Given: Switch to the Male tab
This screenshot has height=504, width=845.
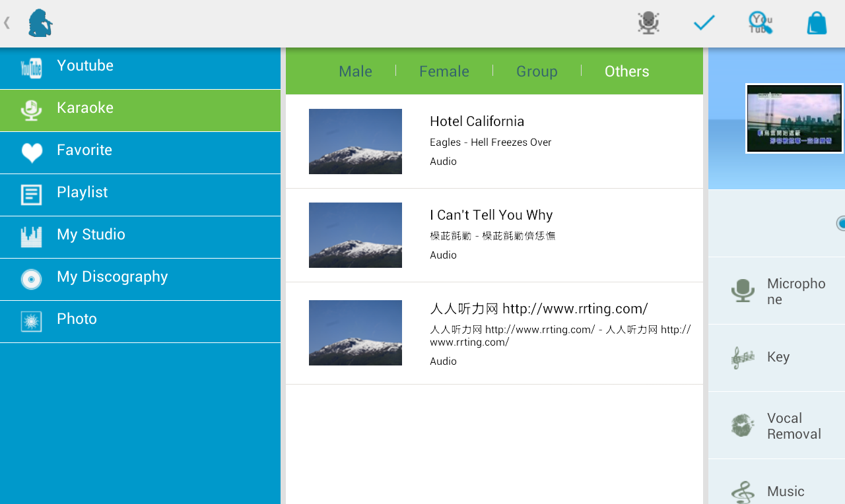Looking at the screenshot, I should [x=355, y=71].
